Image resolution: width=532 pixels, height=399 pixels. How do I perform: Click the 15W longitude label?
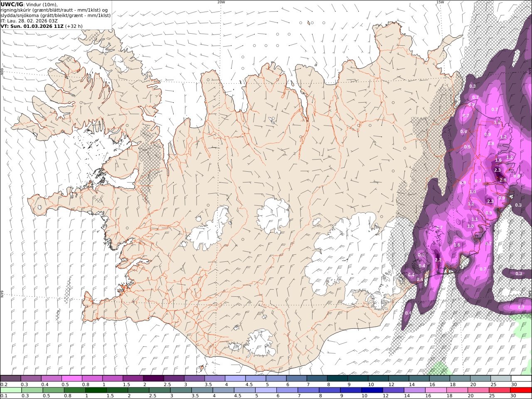tap(440, 2)
